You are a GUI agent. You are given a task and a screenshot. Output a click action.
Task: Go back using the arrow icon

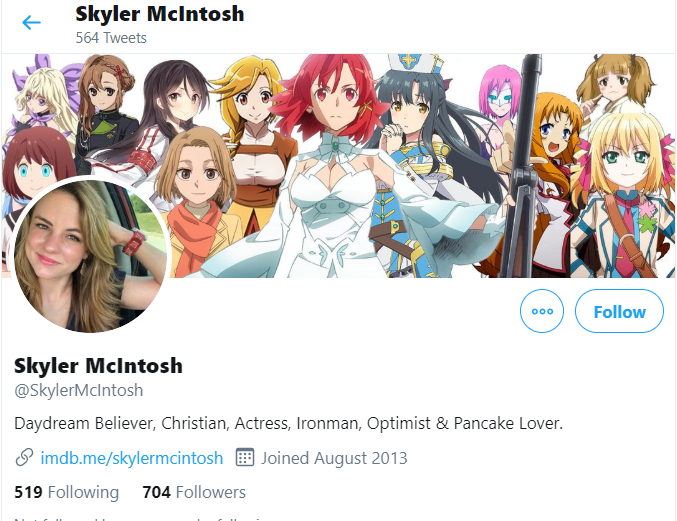(x=32, y=22)
